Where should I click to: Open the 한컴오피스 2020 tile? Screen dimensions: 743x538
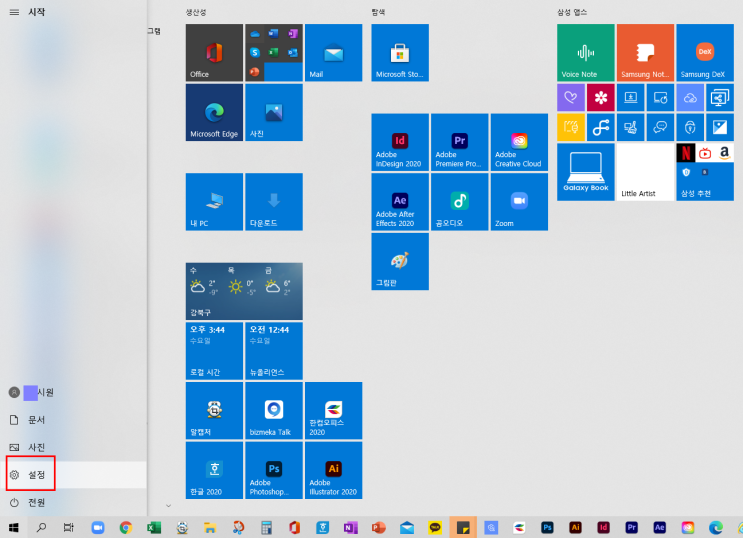coord(334,411)
